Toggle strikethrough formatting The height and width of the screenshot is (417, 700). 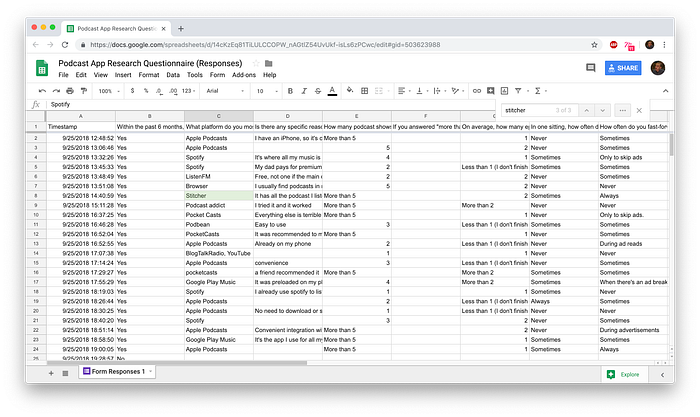pos(318,91)
